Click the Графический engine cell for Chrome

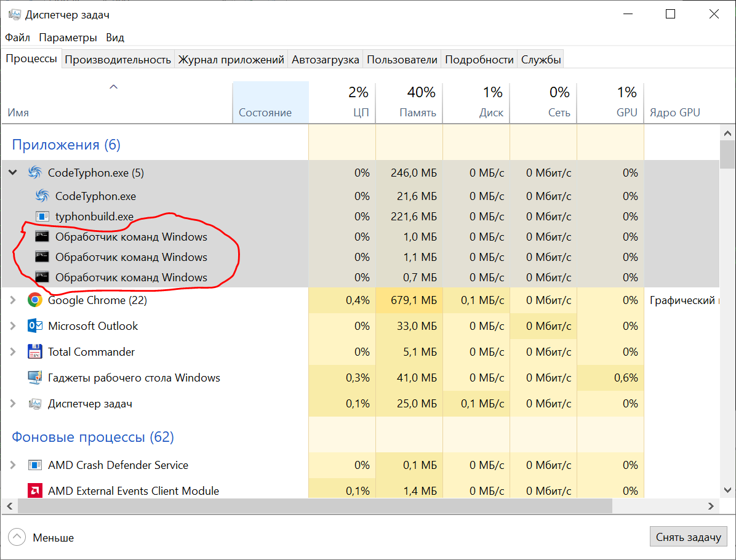coord(682,300)
